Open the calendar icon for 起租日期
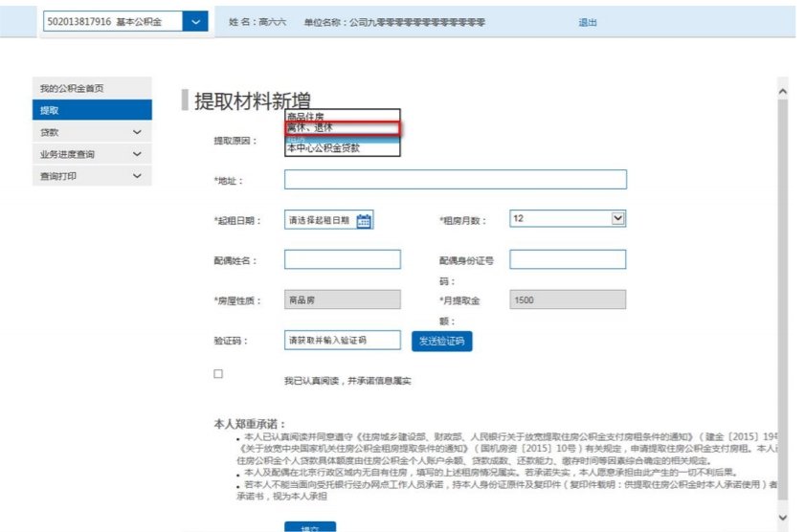 [x=364, y=221]
